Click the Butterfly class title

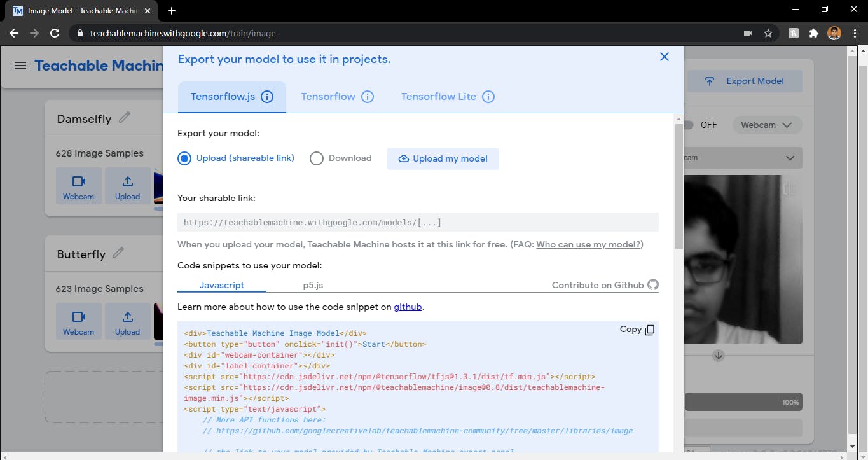click(81, 254)
